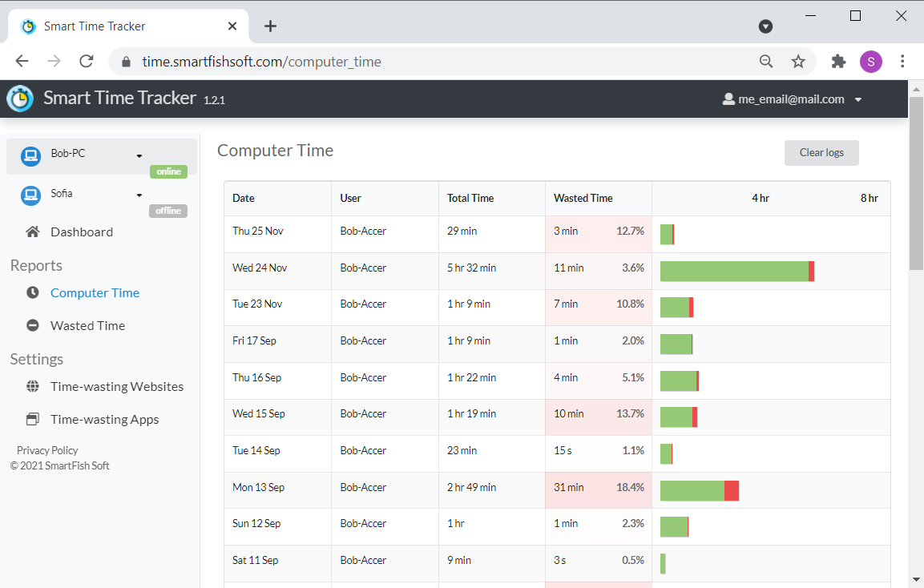This screenshot has height=588, width=924.
Task: Click the Clear logs button
Action: (x=821, y=153)
